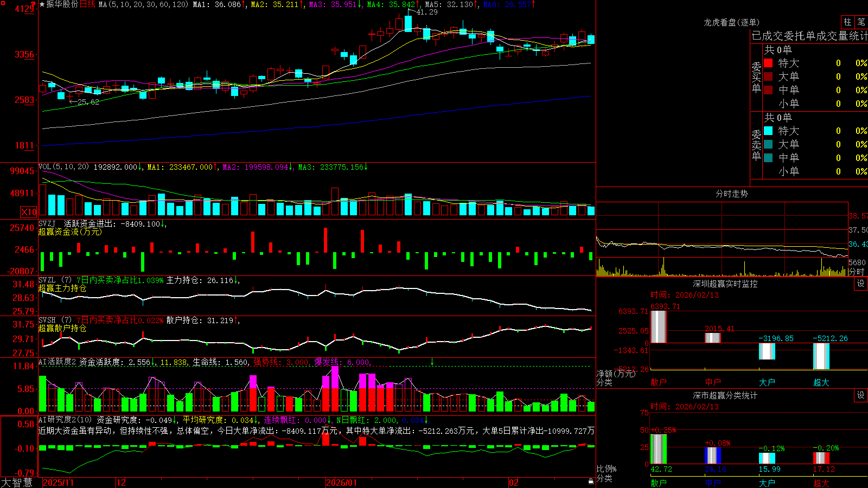The image size is (868, 488).
Task: Click the 振华股份 stock name
Action: click(x=62, y=4)
